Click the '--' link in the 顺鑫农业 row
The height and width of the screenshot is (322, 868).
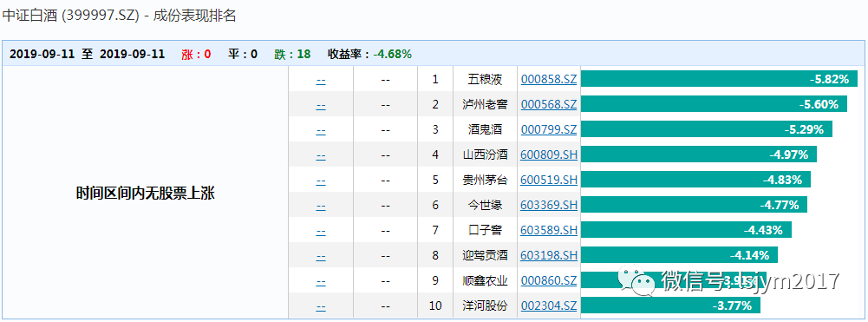pos(321,281)
